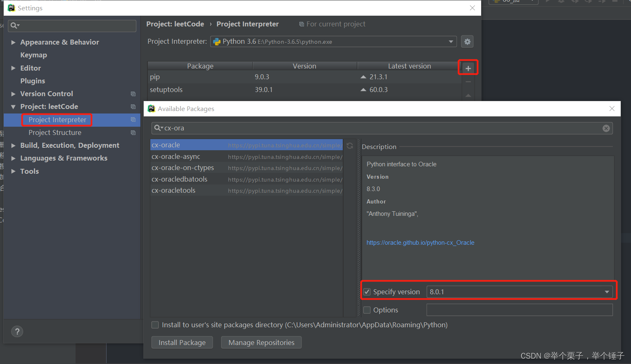The width and height of the screenshot is (631, 364).
Task: Select Project Interpreter in the tree
Action: pos(57,120)
